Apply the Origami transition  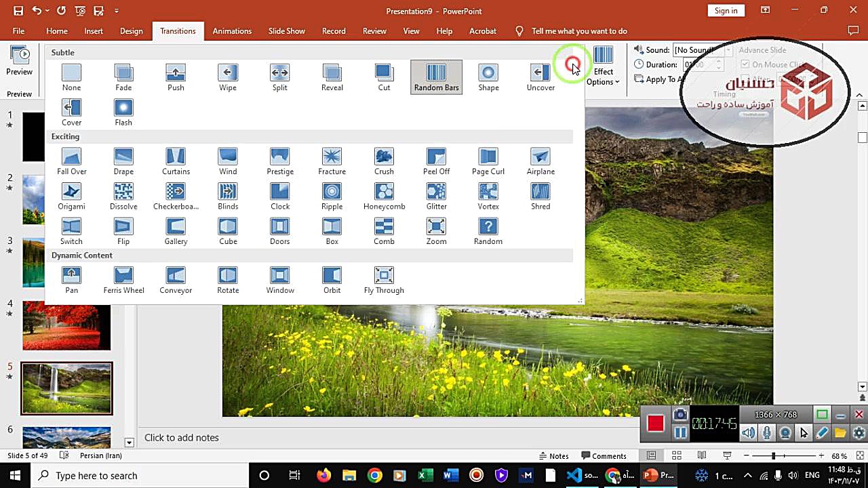coord(71,197)
